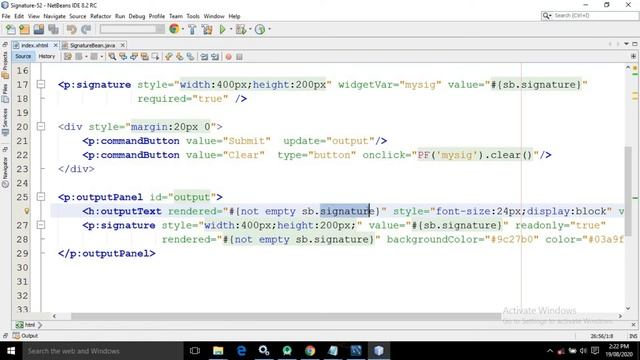Collapse the code fold at line 17

(x=41, y=84)
